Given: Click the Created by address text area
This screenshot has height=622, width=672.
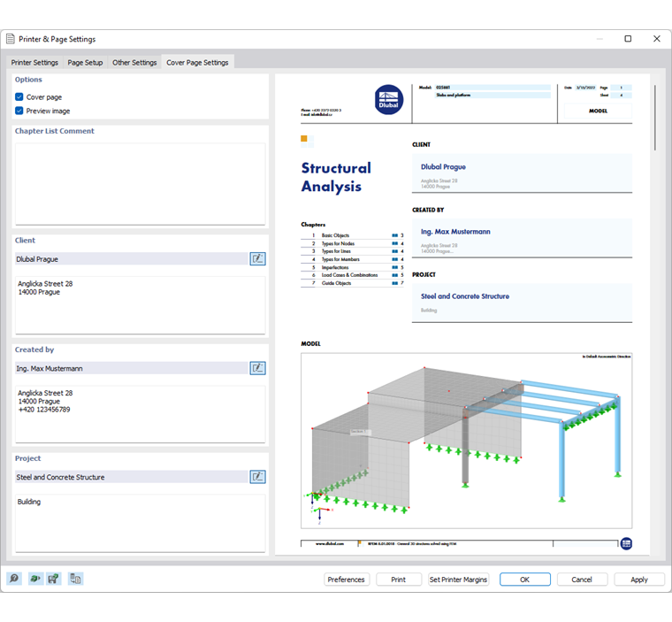Looking at the screenshot, I should tap(140, 414).
